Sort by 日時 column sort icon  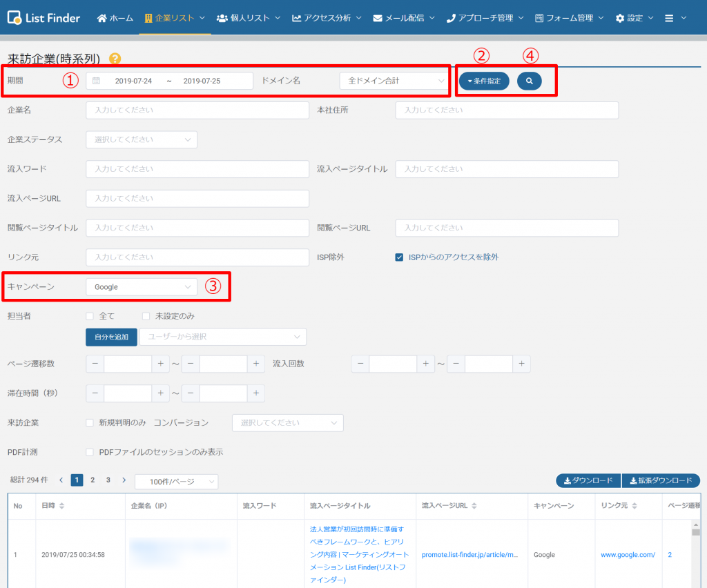coord(62,506)
